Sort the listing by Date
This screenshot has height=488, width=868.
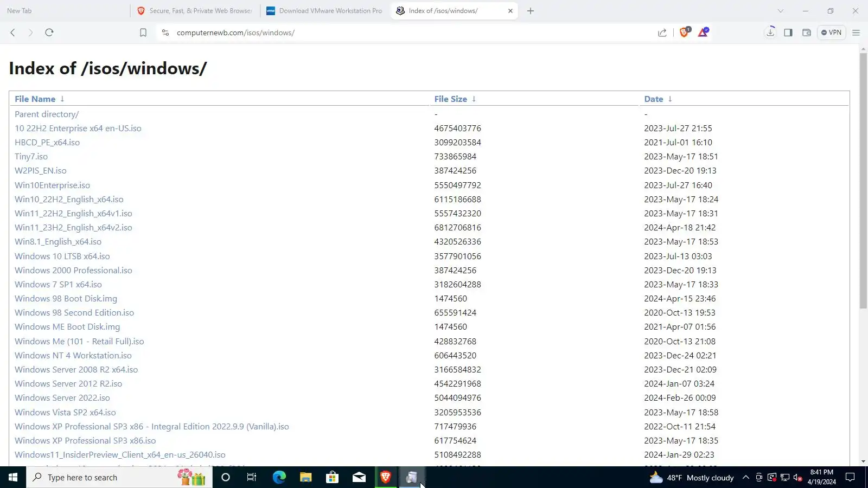click(x=654, y=99)
